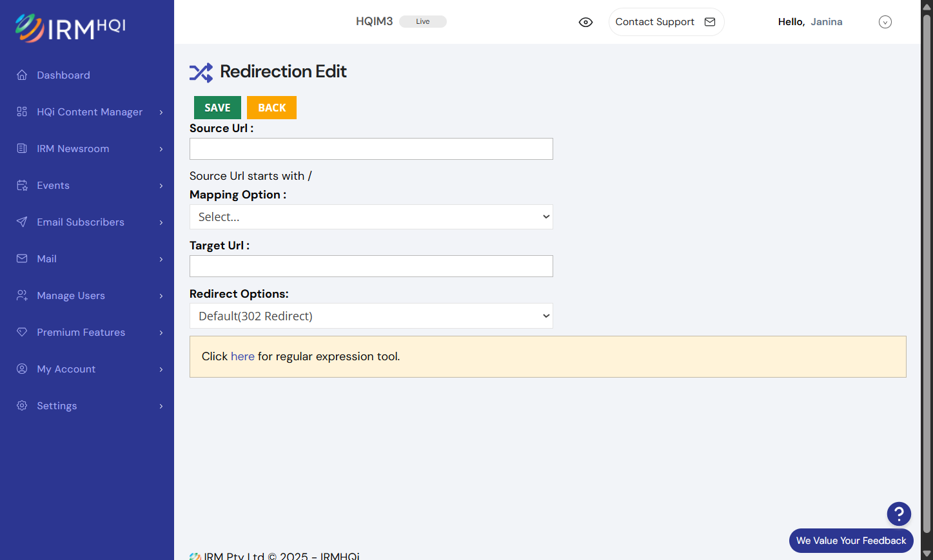The height and width of the screenshot is (560, 933).
Task: Click the green SAVE button
Action: 217,108
